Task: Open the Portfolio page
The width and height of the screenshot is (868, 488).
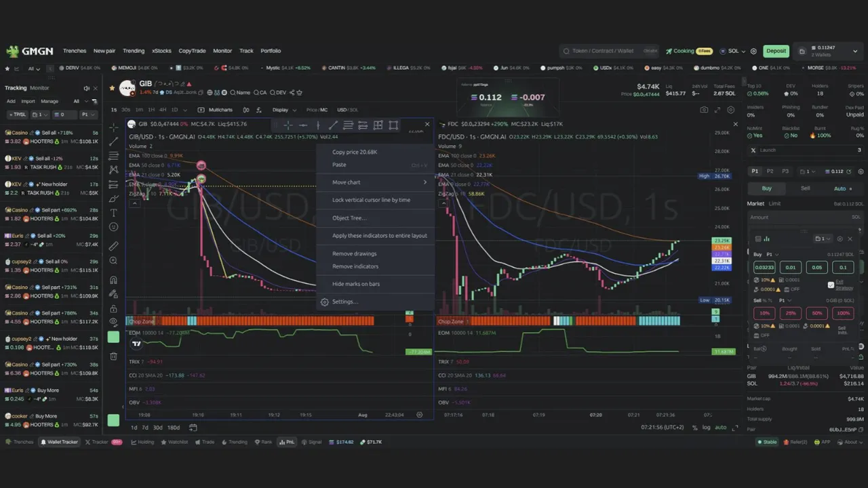Action: click(x=271, y=51)
